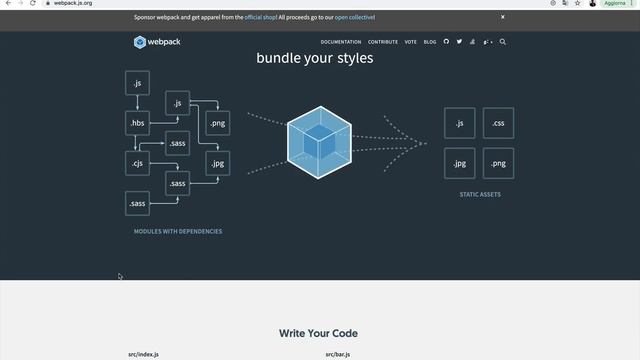Click the src/index.js file label
Viewport: 640px width, 360px height.
[x=143, y=354]
